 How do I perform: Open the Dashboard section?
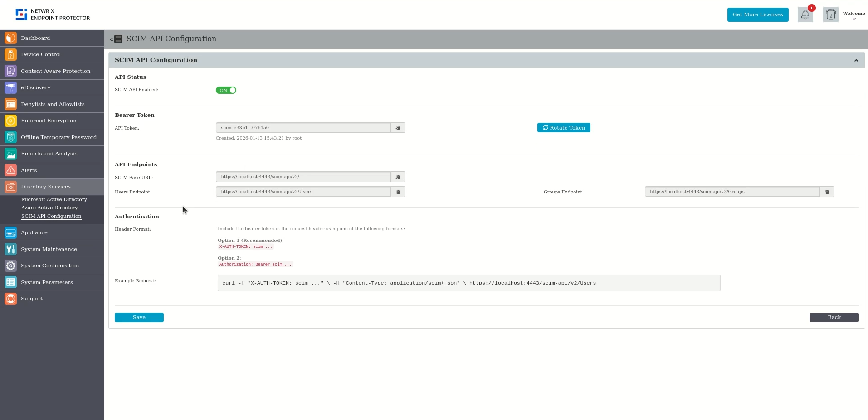[x=35, y=38]
